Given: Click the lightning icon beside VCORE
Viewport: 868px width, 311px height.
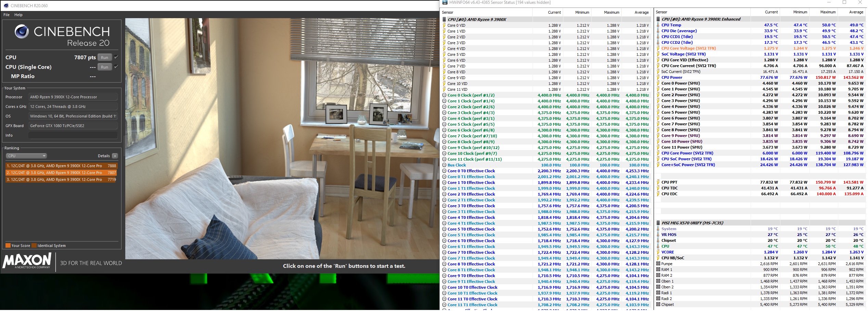Looking at the screenshot, I should [658, 252].
